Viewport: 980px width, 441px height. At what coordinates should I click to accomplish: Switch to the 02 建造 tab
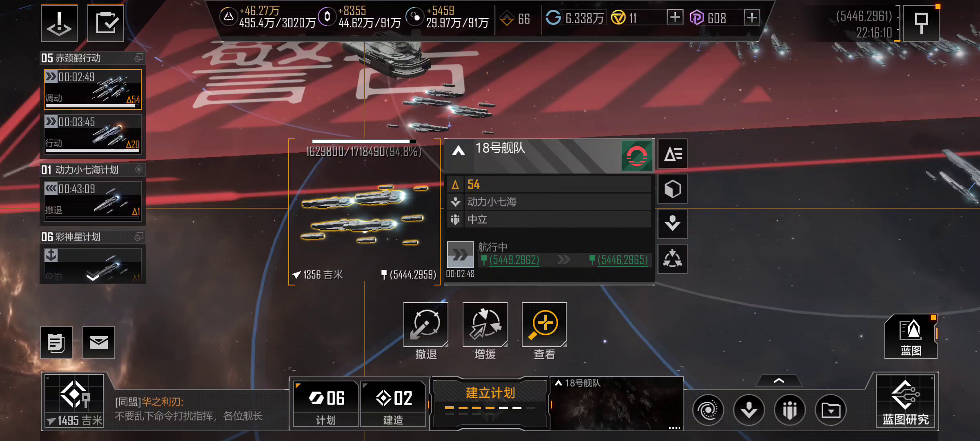click(x=393, y=404)
